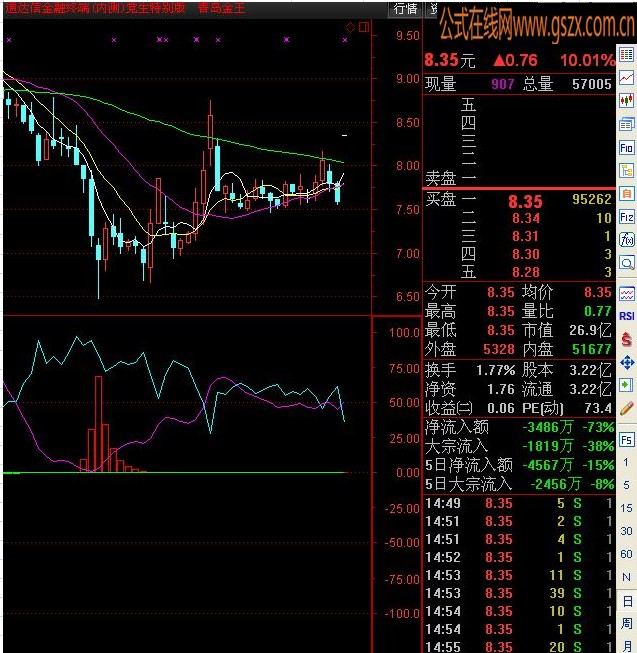Viewport: 637px width, 653px height.
Task: Open the multi-window report icon
Action: point(627,124)
